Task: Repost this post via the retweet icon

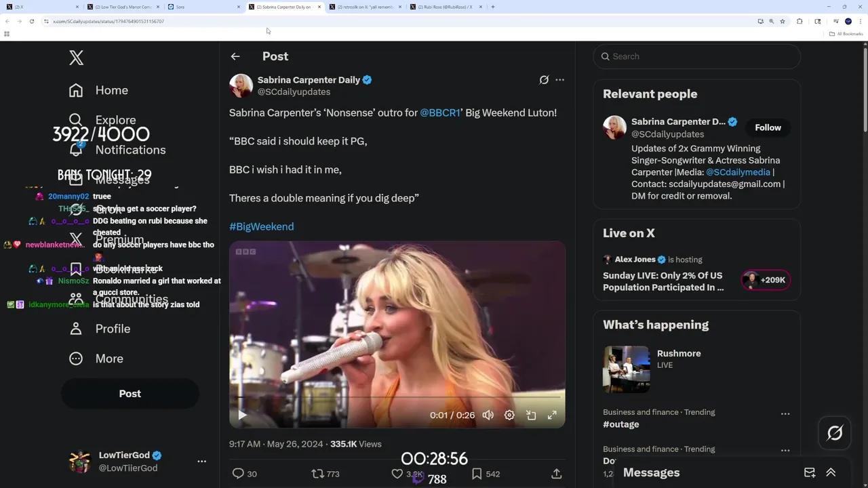Action: tap(317, 474)
